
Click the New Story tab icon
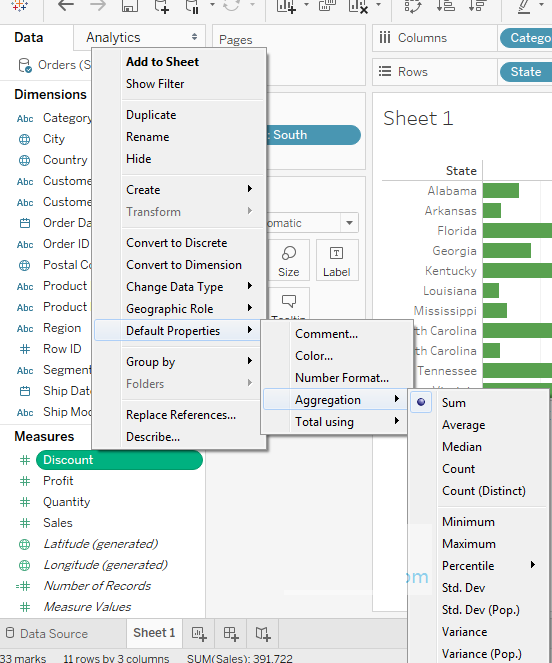(x=263, y=633)
